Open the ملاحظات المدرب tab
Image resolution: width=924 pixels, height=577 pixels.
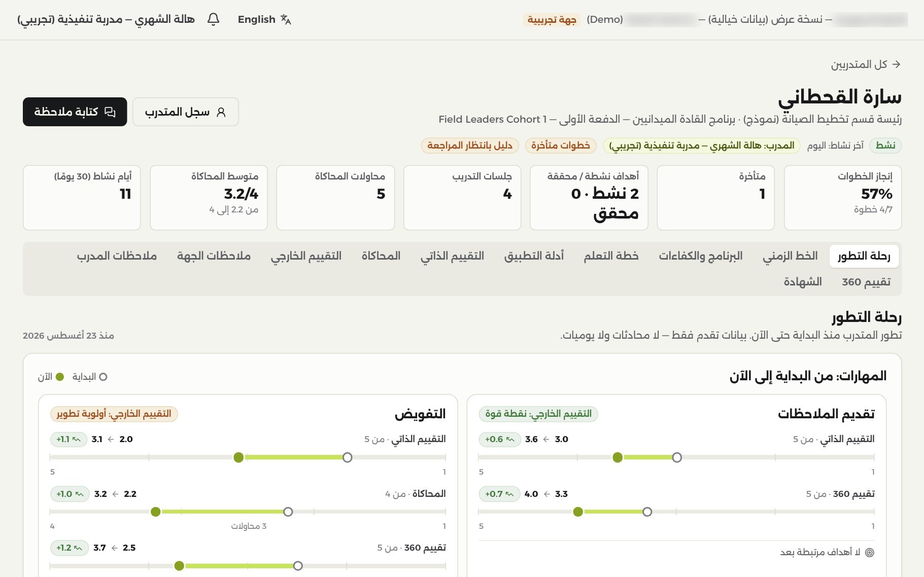(117, 256)
